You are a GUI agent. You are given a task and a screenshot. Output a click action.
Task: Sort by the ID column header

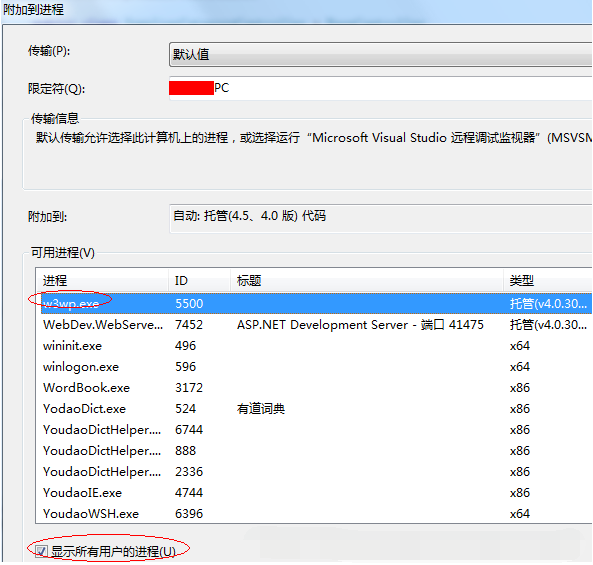[x=199, y=281]
